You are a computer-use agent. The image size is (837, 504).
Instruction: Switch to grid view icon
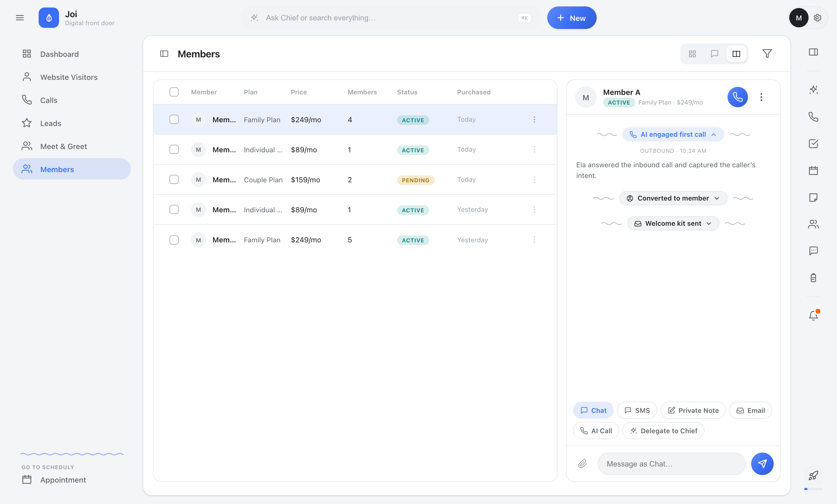[x=692, y=54]
